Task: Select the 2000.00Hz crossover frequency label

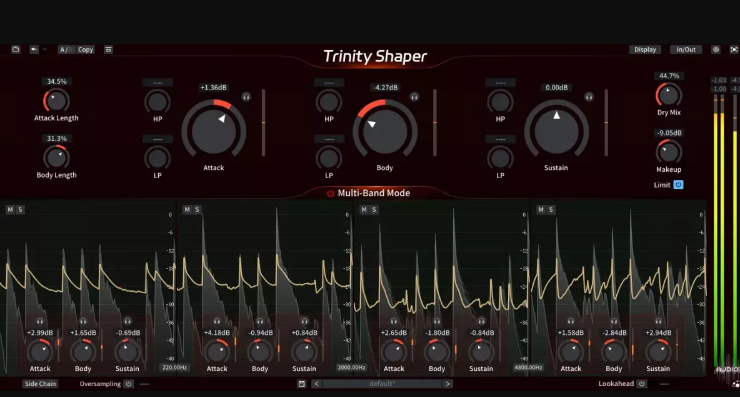Action: pyautogui.click(x=352, y=367)
